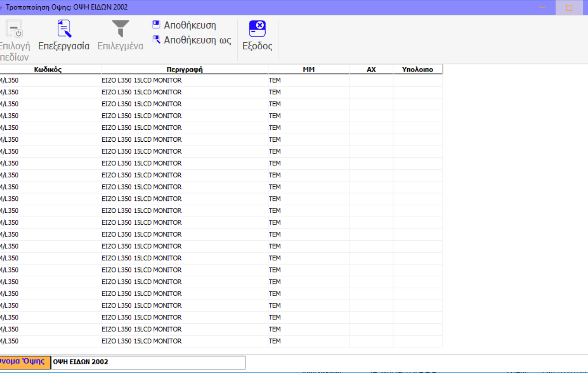Minimize the Τροποποίηση Οψης window
This screenshot has width=588, height=373.
point(543,8)
